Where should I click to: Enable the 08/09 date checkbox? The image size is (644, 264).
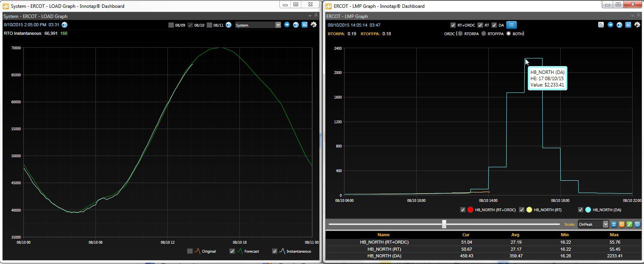click(171, 25)
